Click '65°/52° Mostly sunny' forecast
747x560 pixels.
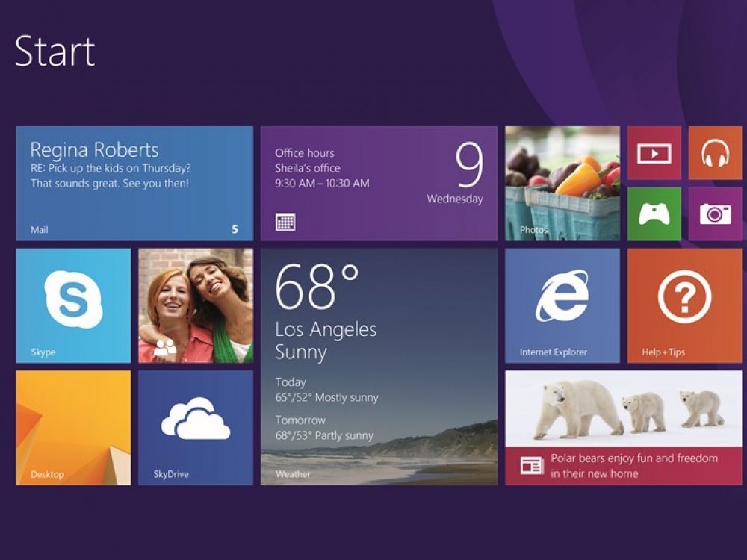pyautogui.click(x=327, y=398)
